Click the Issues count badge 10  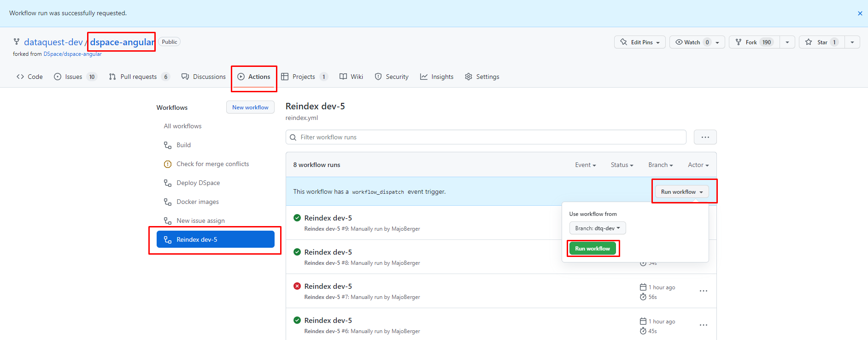click(x=92, y=77)
